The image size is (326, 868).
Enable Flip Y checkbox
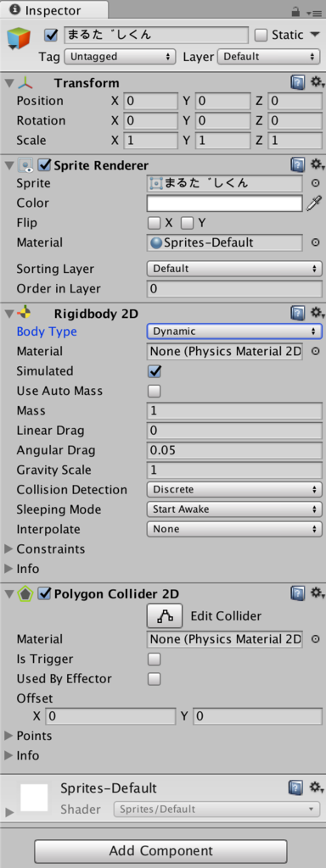188,223
